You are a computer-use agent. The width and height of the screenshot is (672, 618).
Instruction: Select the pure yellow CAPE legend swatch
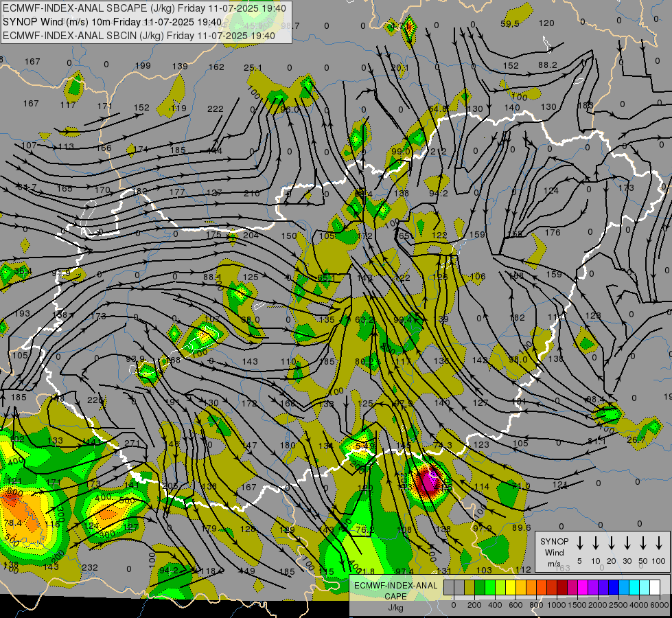(x=511, y=588)
